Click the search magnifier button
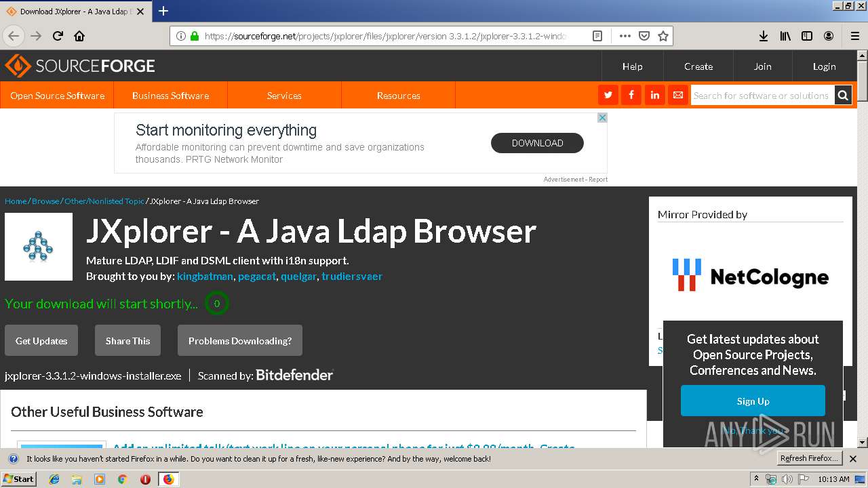 coord(843,95)
